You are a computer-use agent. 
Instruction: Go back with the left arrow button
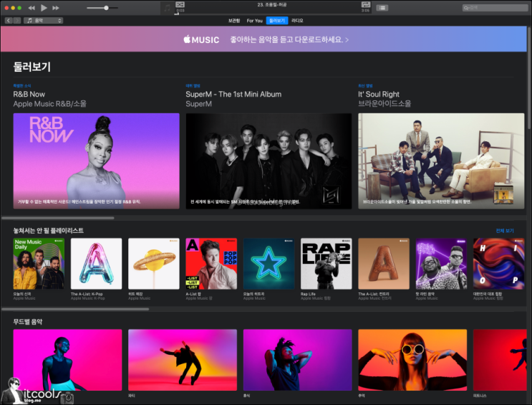pos(9,20)
